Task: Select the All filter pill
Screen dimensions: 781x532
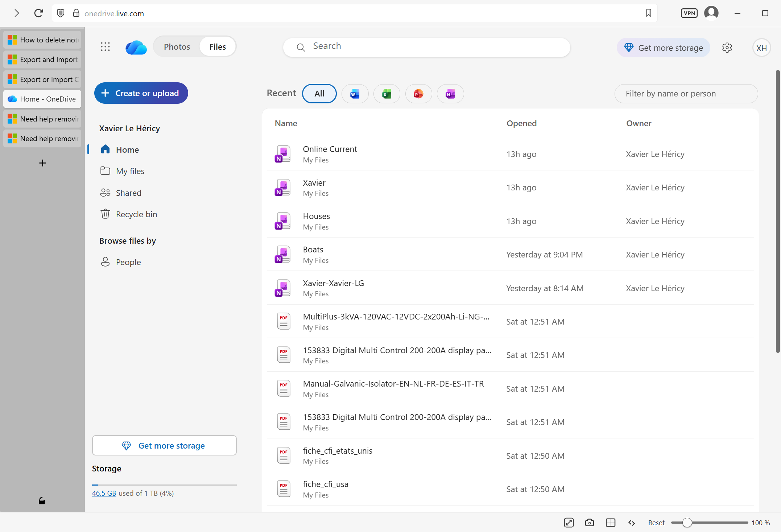Action: pos(319,94)
